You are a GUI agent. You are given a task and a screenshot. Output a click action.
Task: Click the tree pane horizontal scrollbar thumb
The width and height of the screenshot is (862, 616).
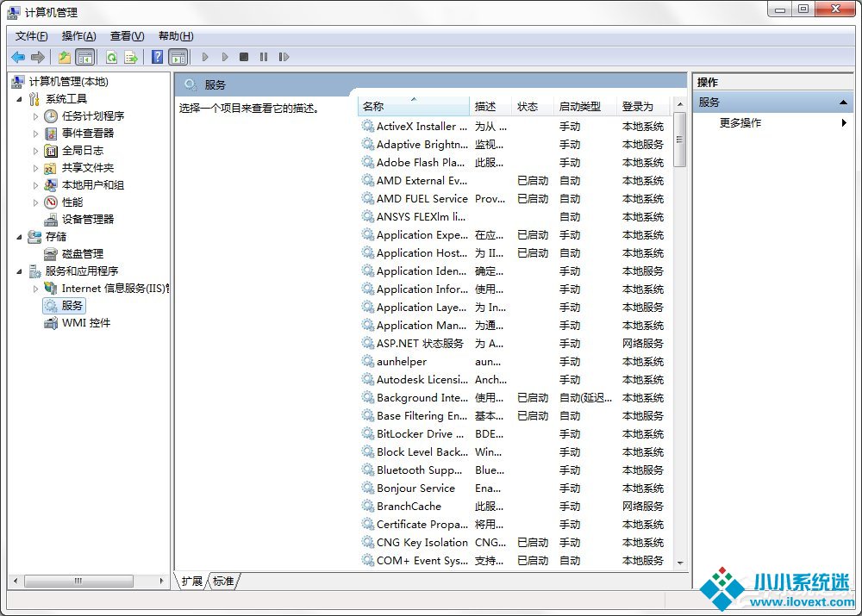[x=78, y=581]
